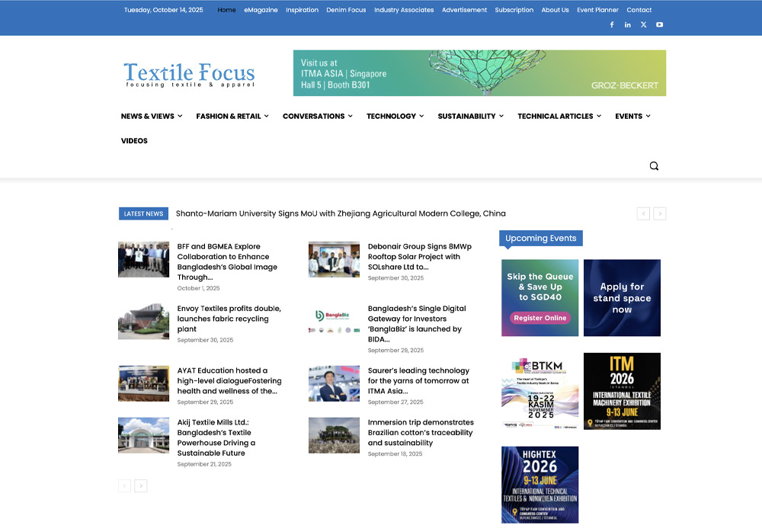This screenshot has height=532, width=762.
Task: Go to next page of articles
Action: coord(141,486)
